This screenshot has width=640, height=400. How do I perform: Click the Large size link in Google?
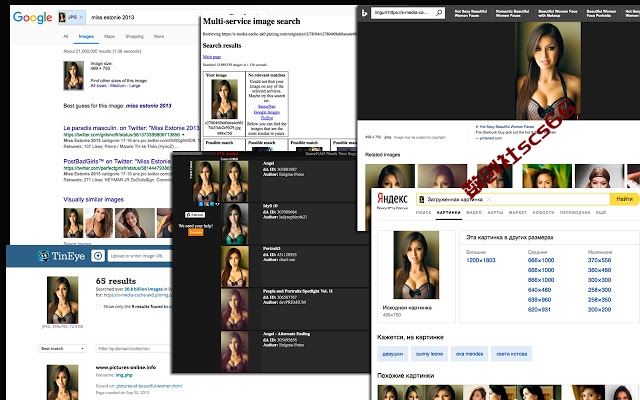tap(135, 86)
